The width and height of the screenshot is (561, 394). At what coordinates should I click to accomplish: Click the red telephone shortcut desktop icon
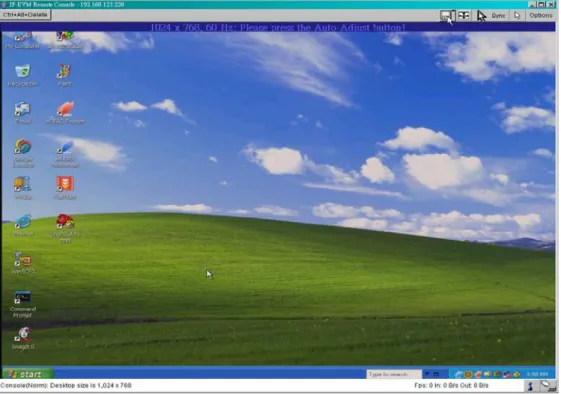pos(65,228)
